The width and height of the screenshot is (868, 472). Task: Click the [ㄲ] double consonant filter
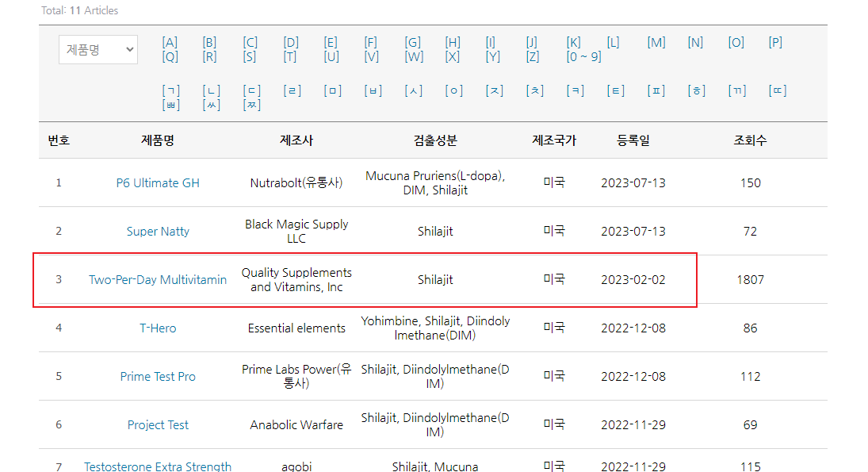736,91
